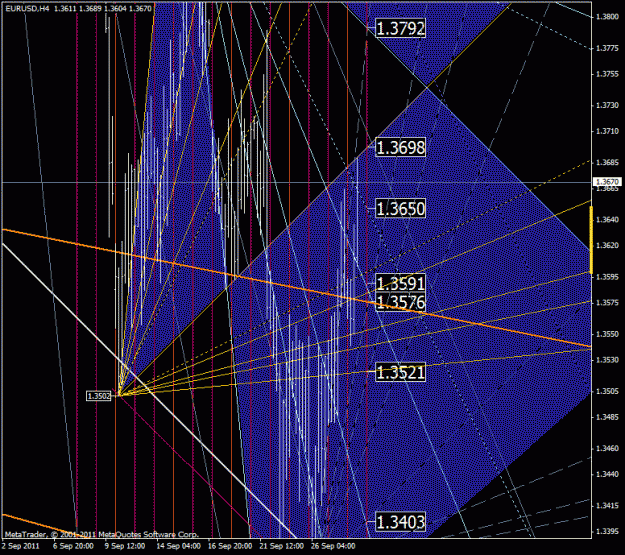This screenshot has height=555, width=625.
Task: Click the 1.3395 value on price axis
Action: click(x=607, y=531)
